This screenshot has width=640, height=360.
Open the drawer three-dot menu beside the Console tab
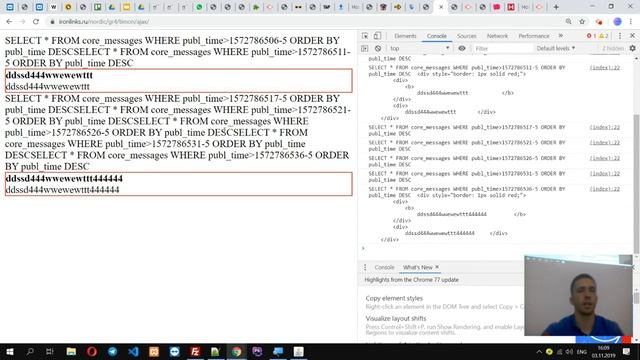(365, 267)
